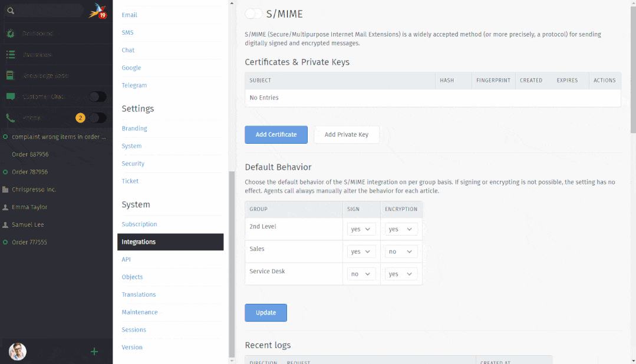Open the Phone handset icon
Viewport: 636px width, 364px height.
click(11, 118)
